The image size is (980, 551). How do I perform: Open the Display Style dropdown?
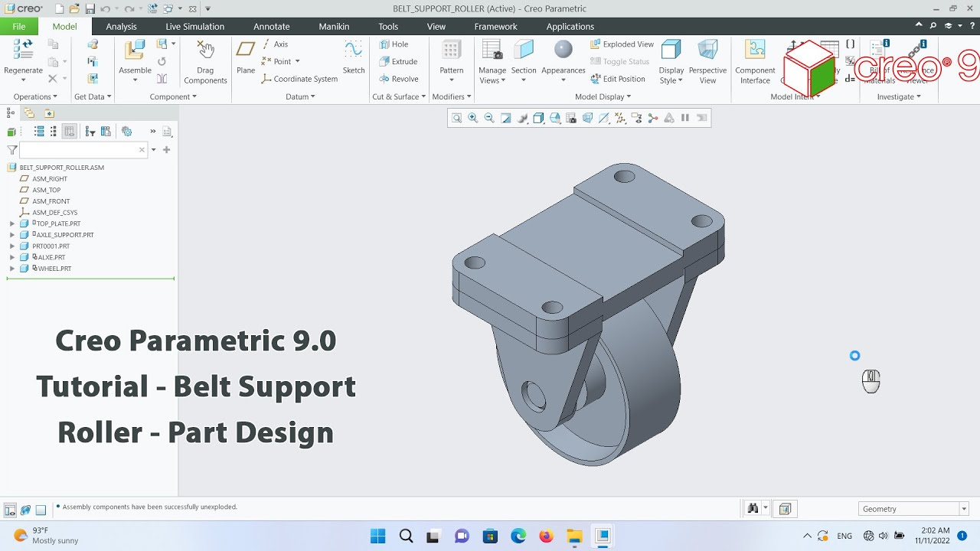[x=671, y=76]
